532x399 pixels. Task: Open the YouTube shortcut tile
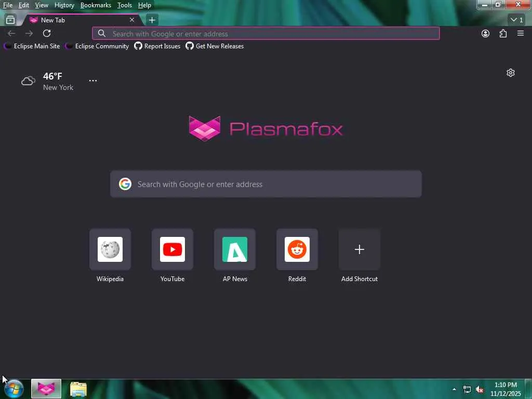click(x=172, y=249)
